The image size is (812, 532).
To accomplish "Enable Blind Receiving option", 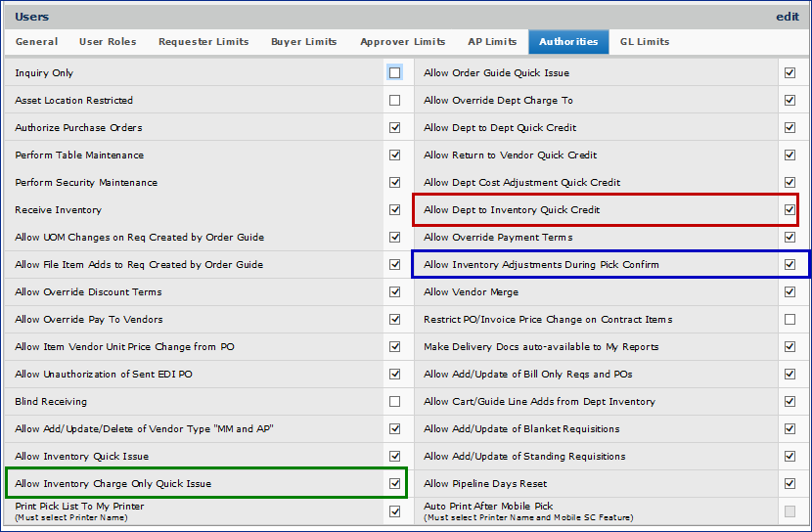I will (394, 401).
